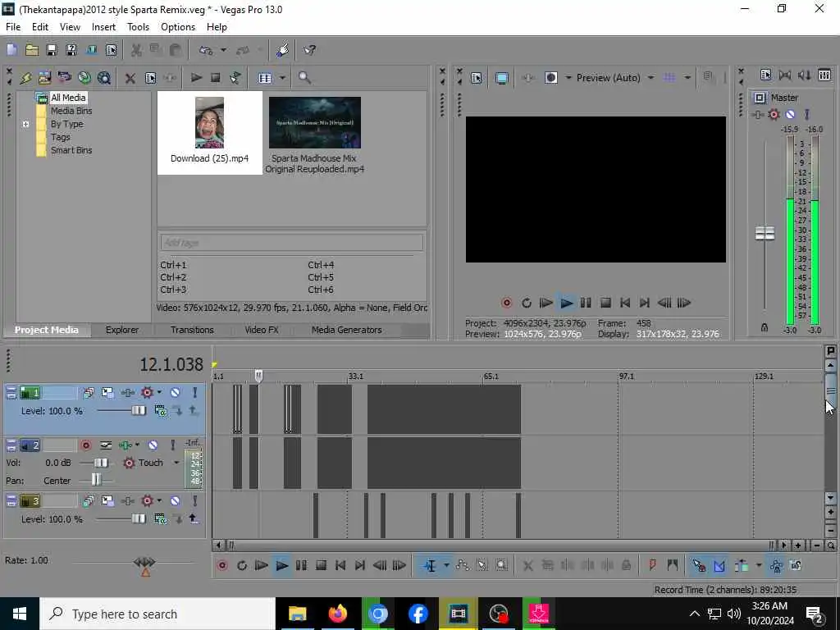Open the Undo history dropdown arrow

223,50
